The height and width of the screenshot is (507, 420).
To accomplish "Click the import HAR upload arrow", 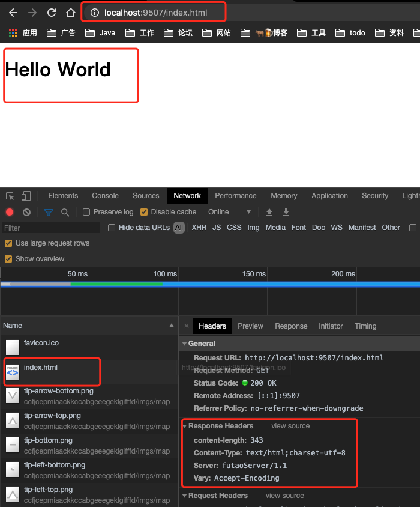I will pyautogui.click(x=269, y=212).
